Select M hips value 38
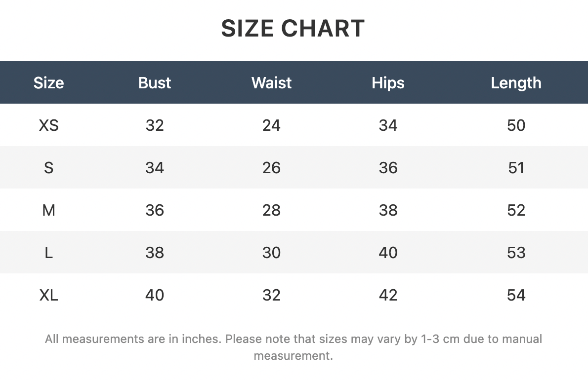 388,210
